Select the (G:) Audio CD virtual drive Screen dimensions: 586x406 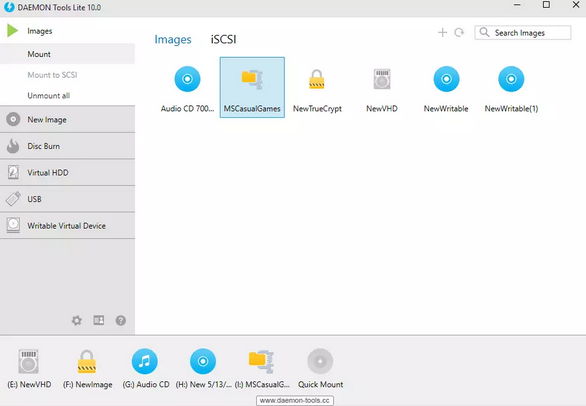coord(145,361)
